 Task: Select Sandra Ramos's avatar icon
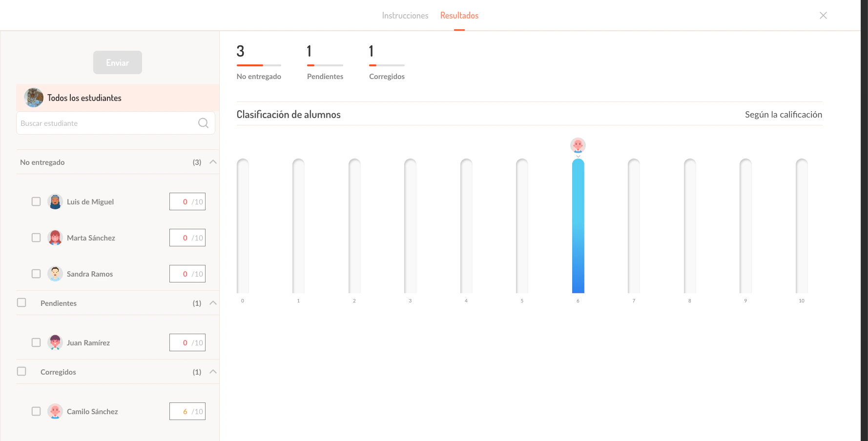coord(55,274)
